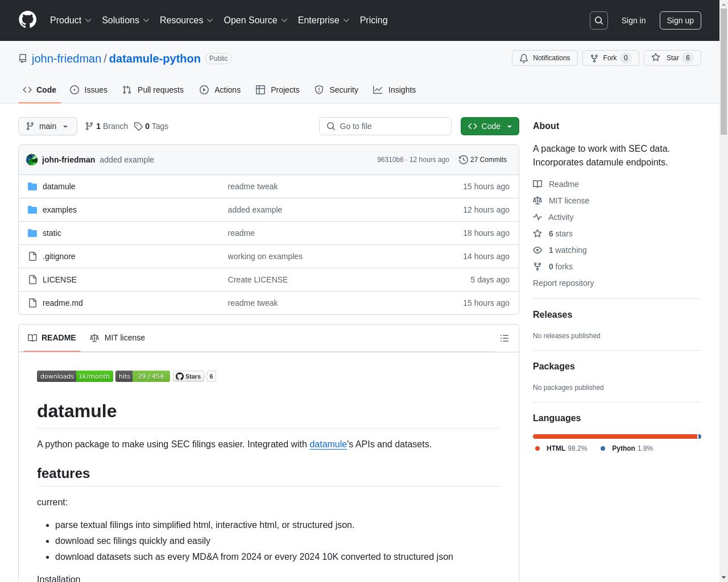Viewport: 728px width, 582px height.
Task: Switch to the Projects tab
Action: [x=278, y=90]
